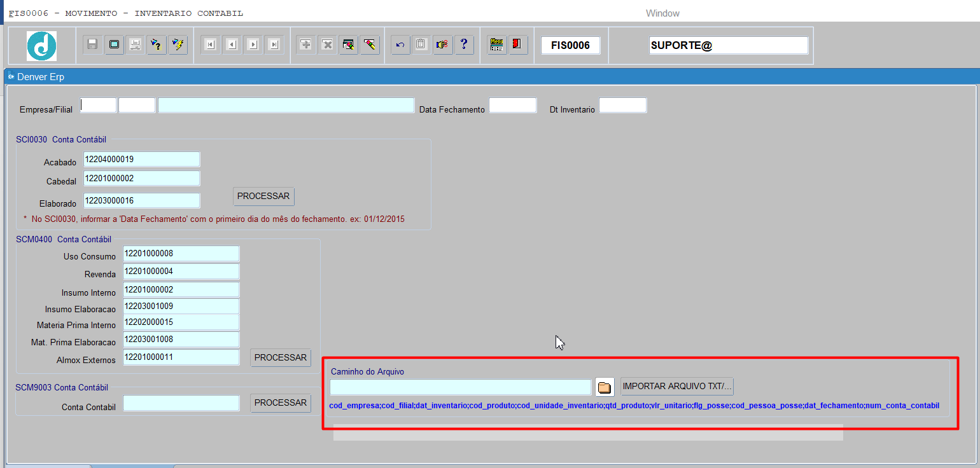Click the Print toolbar icon

point(135,45)
